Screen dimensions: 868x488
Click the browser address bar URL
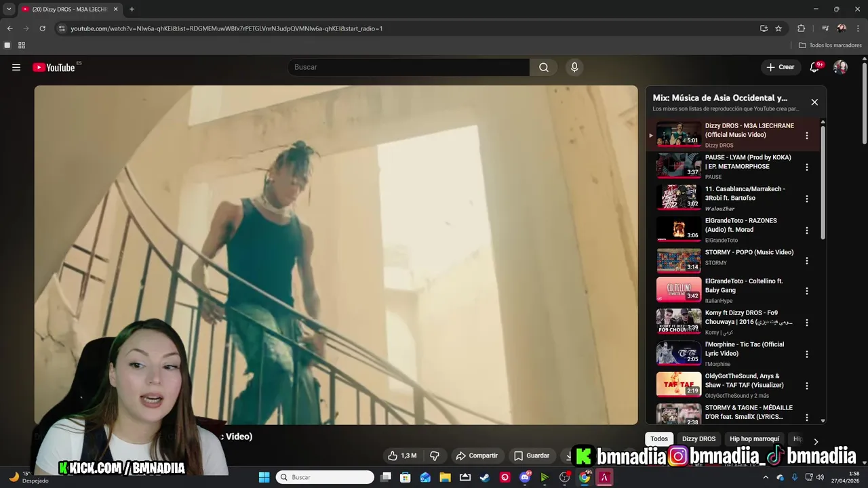pos(227,28)
